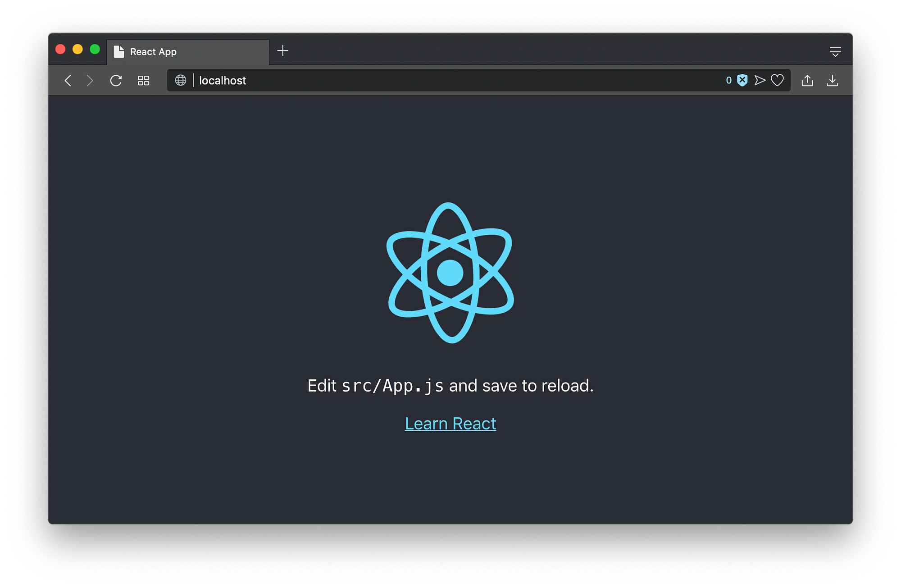Open the share icon in toolbar
This screenshot has height=588, width=901.
(x=807, y=81)
